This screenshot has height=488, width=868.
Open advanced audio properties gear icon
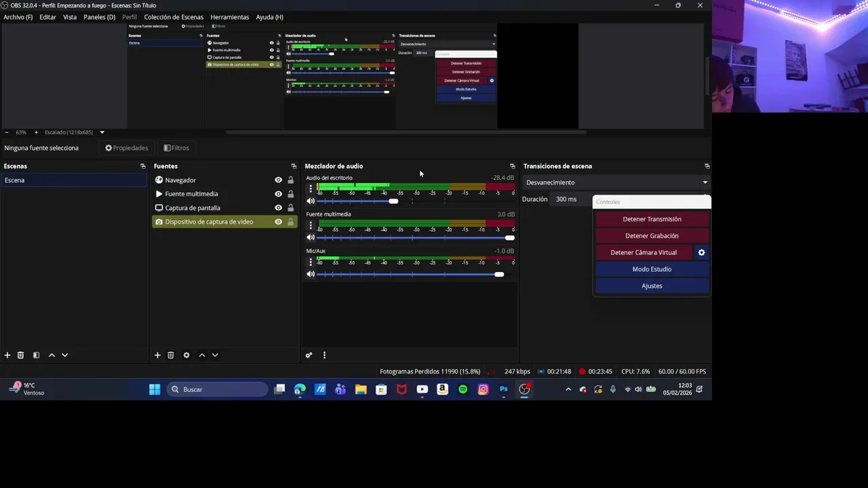309,355
